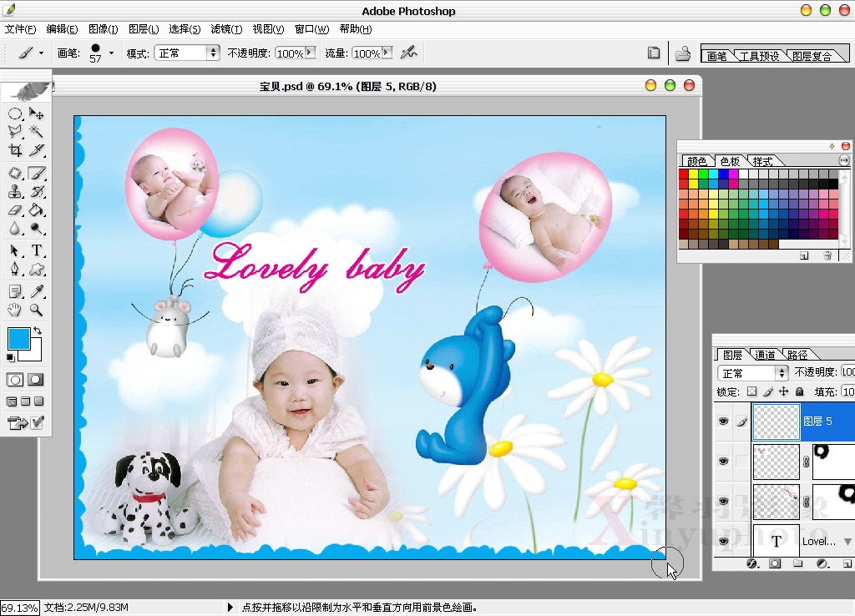Open the 流量 flow slider arrow
Viewport: 855px width, 616px height.
pyautogui.click(x=387, y=53)
